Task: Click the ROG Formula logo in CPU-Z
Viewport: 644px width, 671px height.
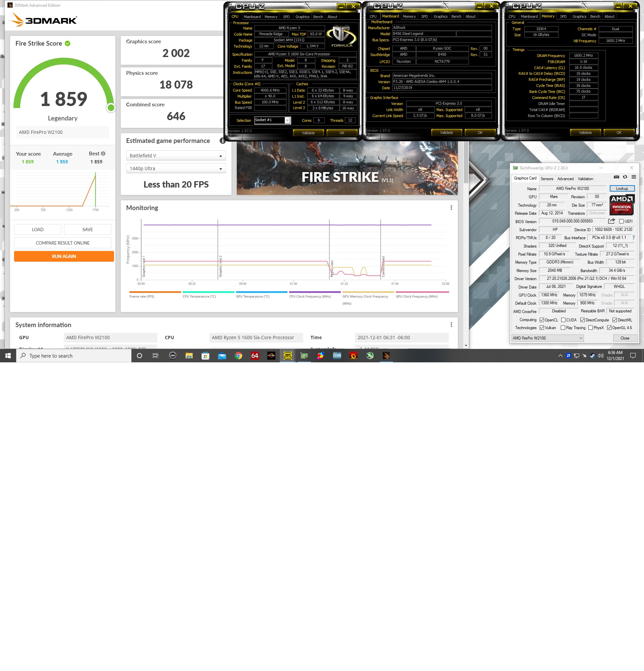Action: [341, 36]
